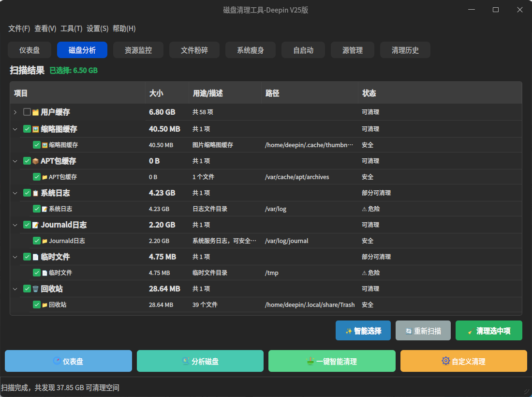Click the warning icon in the /tmp row
Viewport: 532px width, 397px height.
[364, 273]
